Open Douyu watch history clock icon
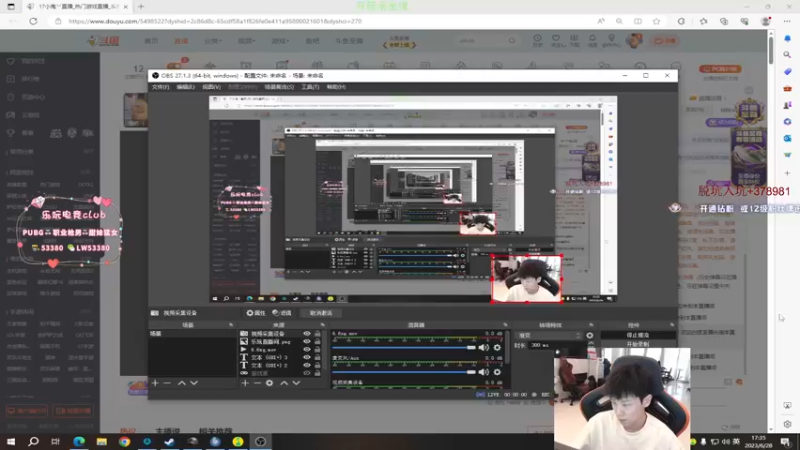Viewport: 800px width, 450px height. click(x=537, y=40)
